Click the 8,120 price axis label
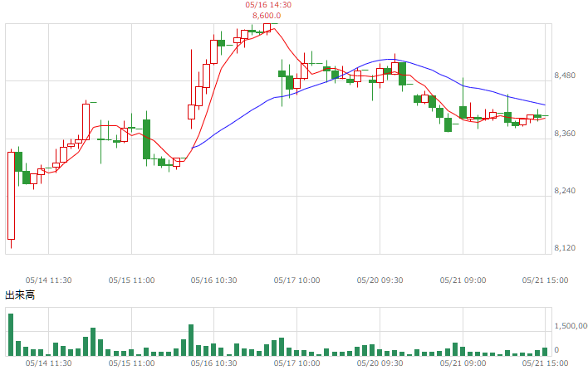 (x=565, y=248)
